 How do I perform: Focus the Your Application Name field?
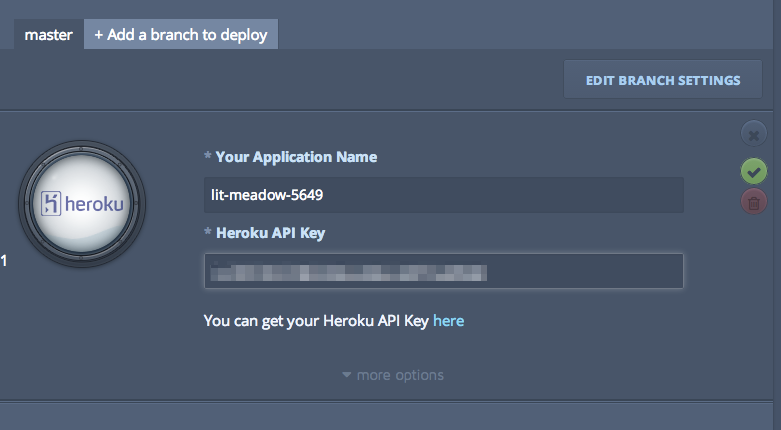click(x=444, y=195)
